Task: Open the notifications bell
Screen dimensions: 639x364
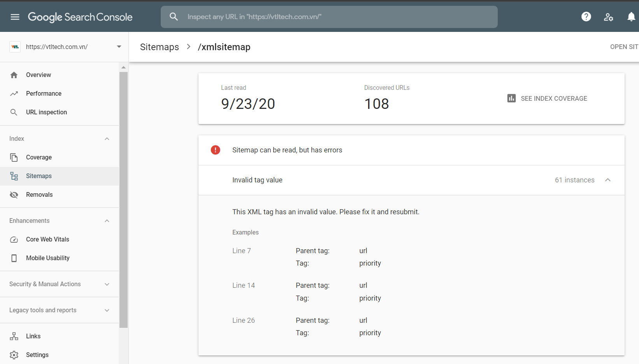Action: coord(631,17)
